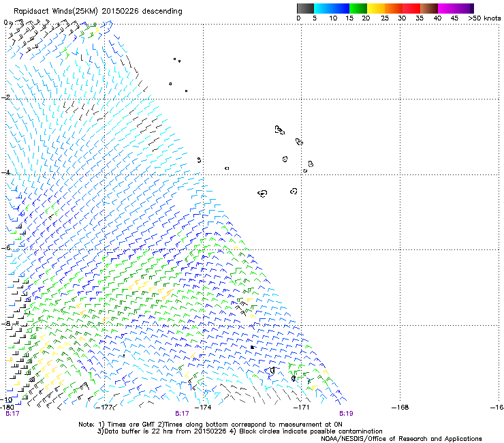The width and height of the screenshot is (504, 443).
Task: Click the '-2' latitude axis label
Action: click(5, 97)
